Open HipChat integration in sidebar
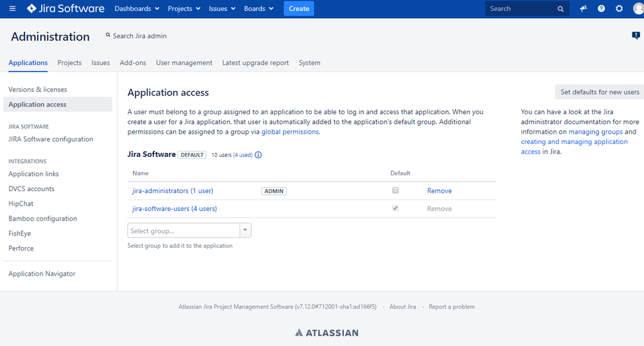This screenshot has width=644, height=346. point(21,204)
